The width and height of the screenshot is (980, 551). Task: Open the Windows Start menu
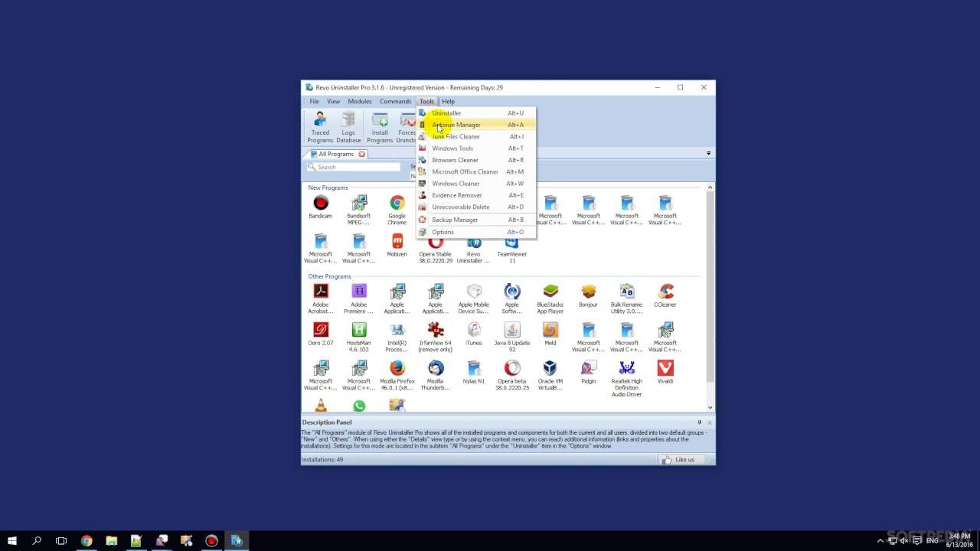click(x=12, y=540)
